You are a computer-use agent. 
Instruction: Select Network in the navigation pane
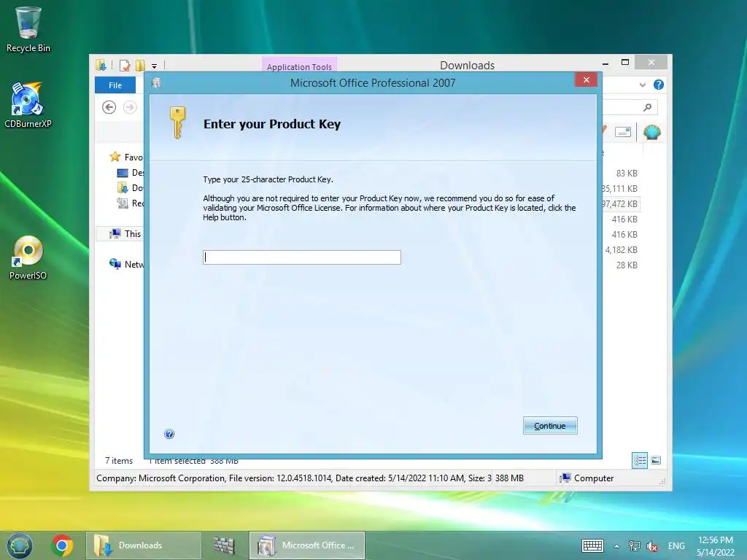126,264
